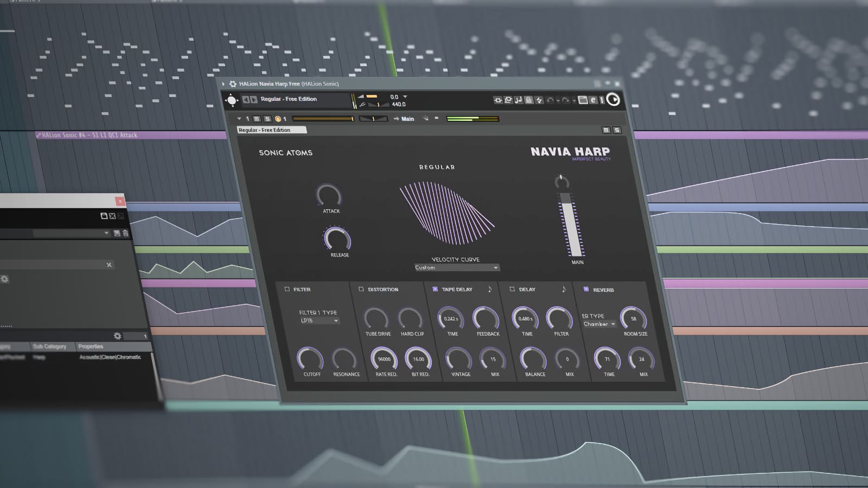The height and width of the screenshot is (488, 868).
Task: Expand the plugin window options arrow
Action: [223, 84]
